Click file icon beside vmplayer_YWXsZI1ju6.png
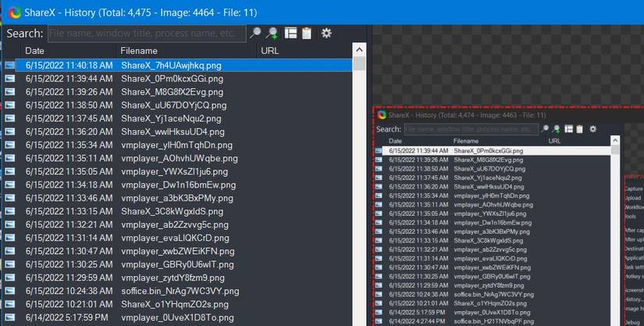 pyautogui.click(x=10, y=171)
